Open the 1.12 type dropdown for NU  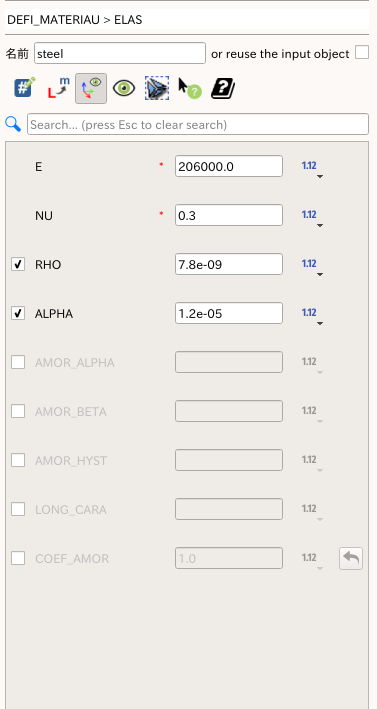tap(312, 217)
